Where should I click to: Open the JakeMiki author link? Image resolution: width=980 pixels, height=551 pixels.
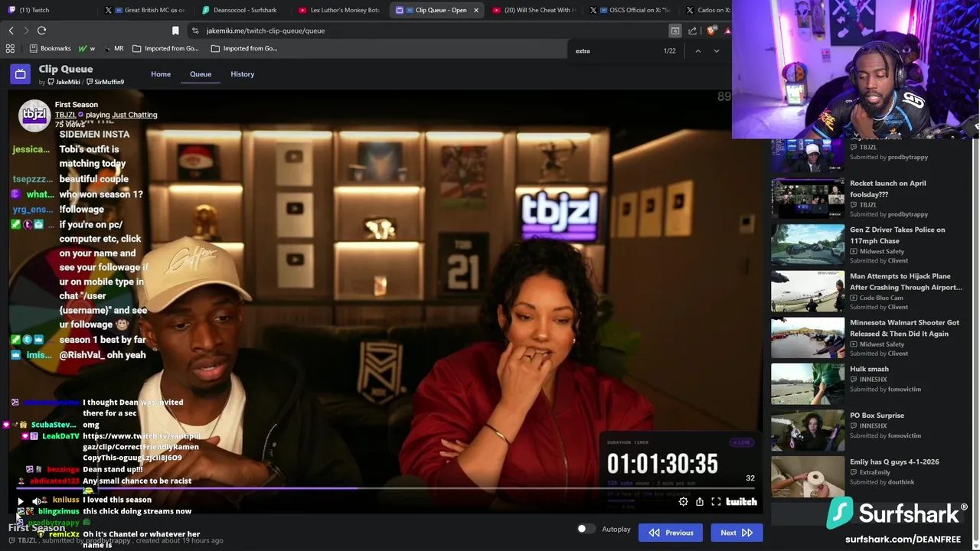63,82
